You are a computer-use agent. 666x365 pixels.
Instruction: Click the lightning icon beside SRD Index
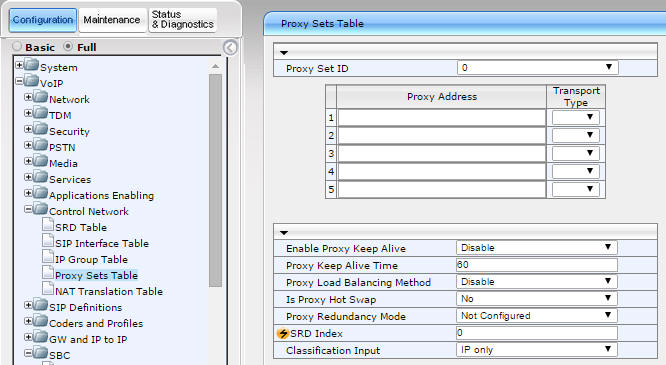pos(282,334)
